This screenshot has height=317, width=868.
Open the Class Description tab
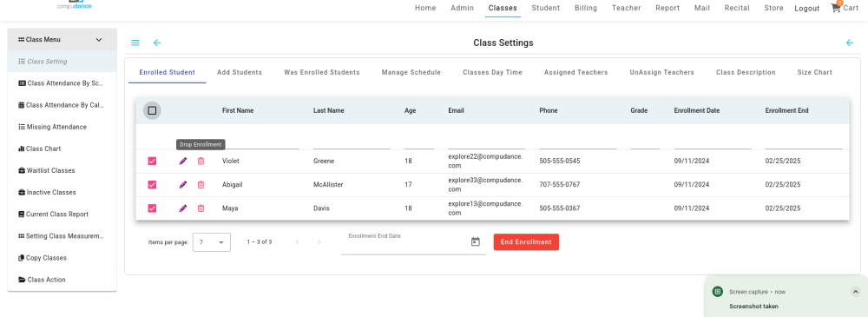click(746, 73)
